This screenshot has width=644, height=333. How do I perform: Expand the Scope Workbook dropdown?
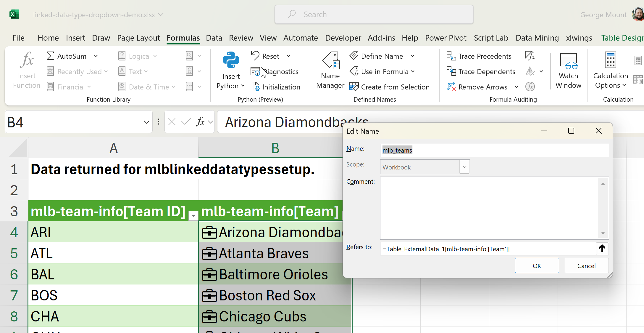[x=464, y=167]
